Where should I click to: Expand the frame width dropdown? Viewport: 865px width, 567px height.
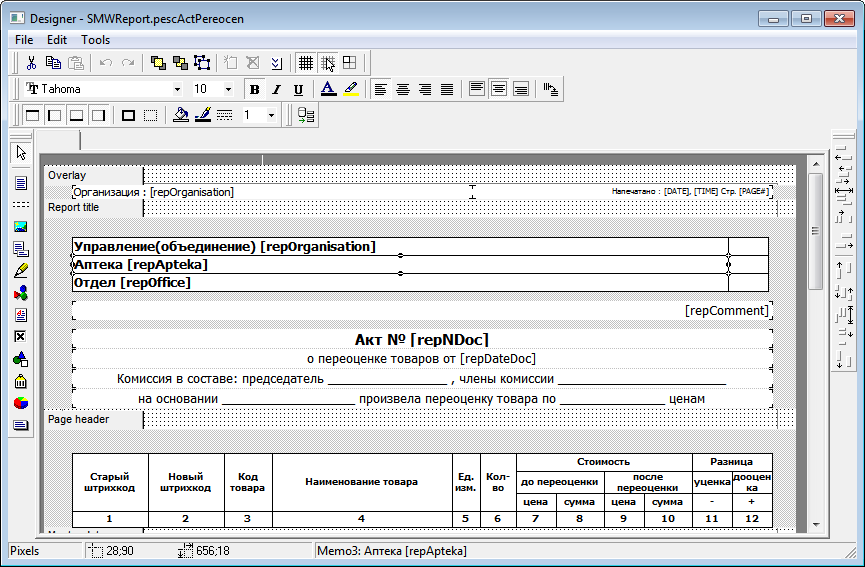pyautogui.click(x=272, y=115)
